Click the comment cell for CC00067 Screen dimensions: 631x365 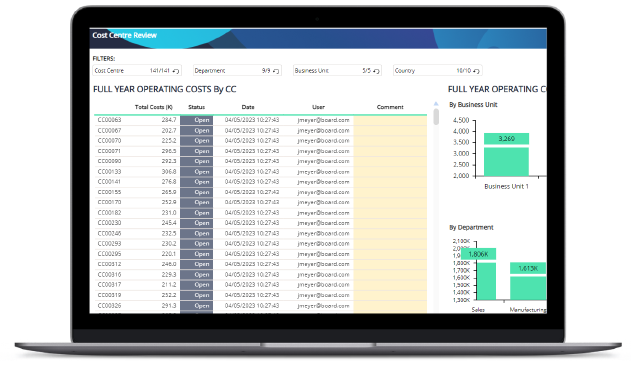390,130
